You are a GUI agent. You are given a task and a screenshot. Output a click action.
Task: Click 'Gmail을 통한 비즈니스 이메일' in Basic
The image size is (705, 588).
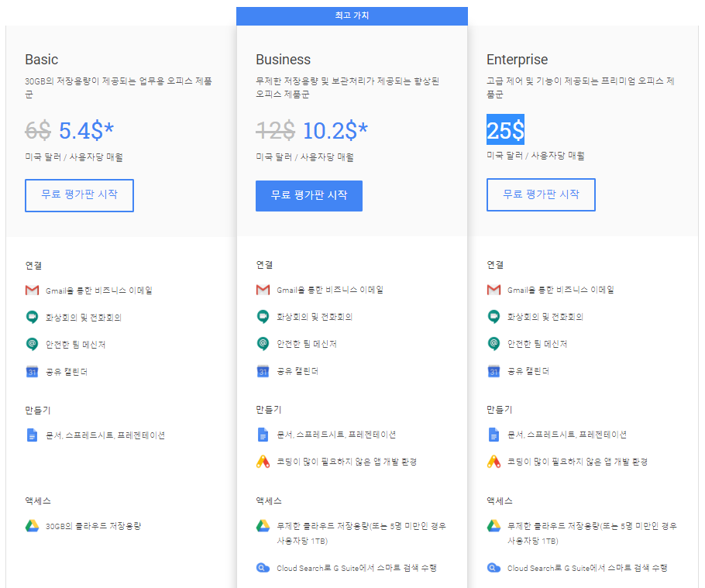pyautogui.click(x=99, y=291)
